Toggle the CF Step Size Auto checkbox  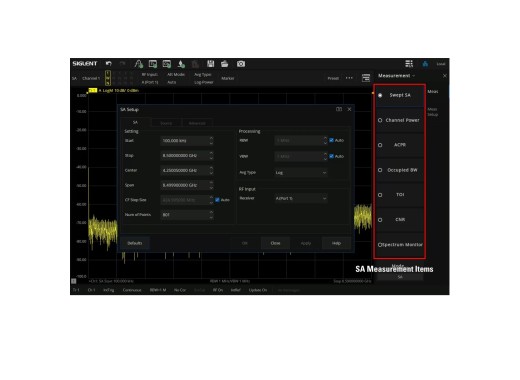tap(217, 200)
